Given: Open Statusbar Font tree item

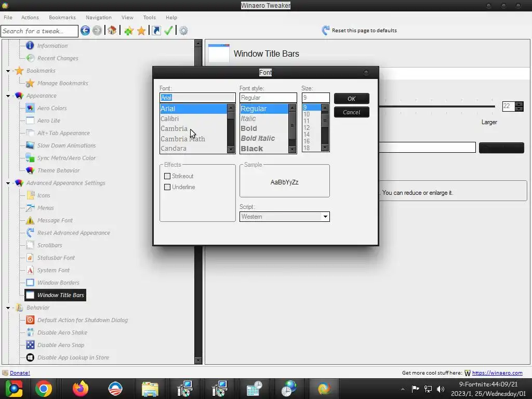Looking at the screenshot, I should click(x=56, y=258).
